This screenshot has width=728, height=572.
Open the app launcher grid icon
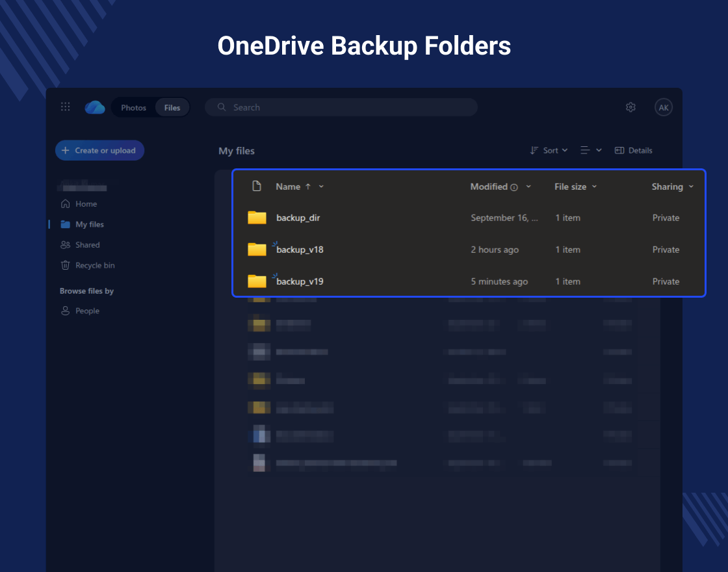coord(66,107)
